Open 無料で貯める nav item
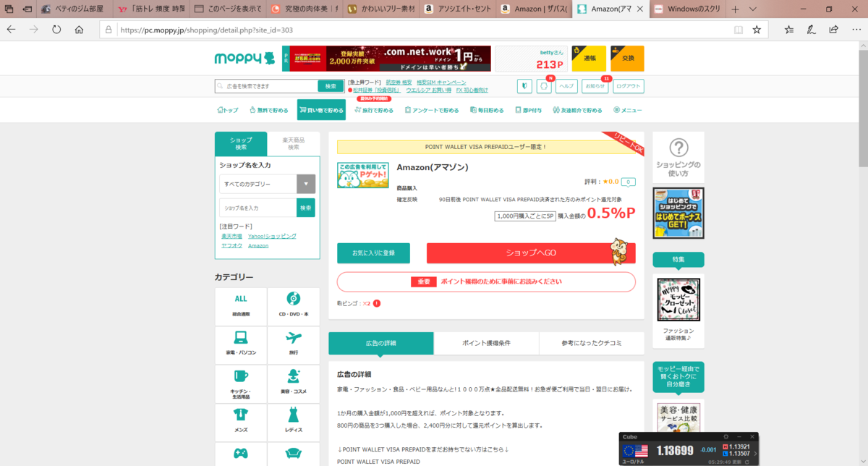 (x=268, y=110)
